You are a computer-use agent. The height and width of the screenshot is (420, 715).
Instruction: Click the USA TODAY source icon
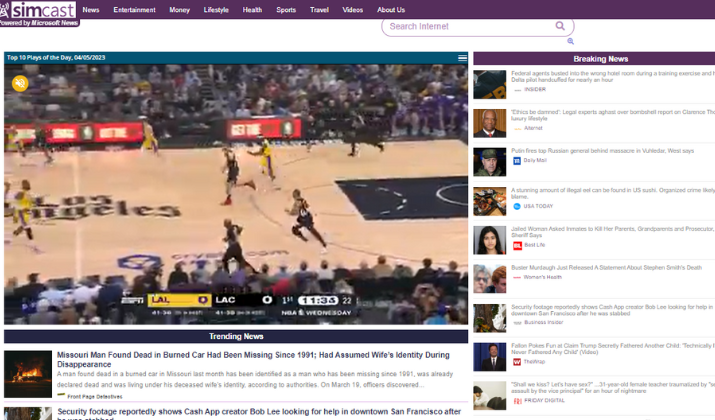(x=517, y=206)
